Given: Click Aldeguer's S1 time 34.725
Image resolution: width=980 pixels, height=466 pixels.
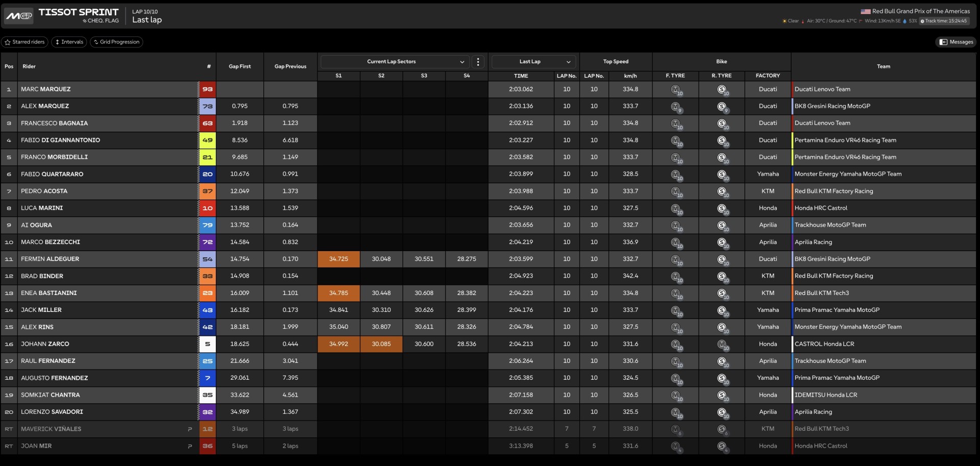Looking at the screenshot, I should point(338,259).
